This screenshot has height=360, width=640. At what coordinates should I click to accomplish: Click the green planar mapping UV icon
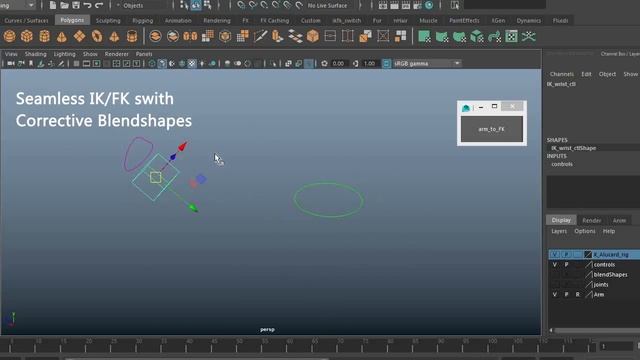coord(424,36)
